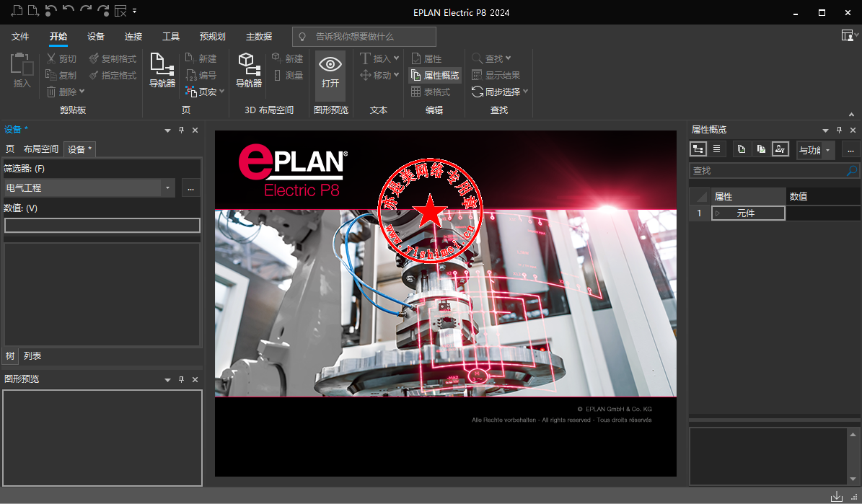Click the 属性 icon in the 编辑 group
This screenshot has width=862, height=504.
coord(416,58)
